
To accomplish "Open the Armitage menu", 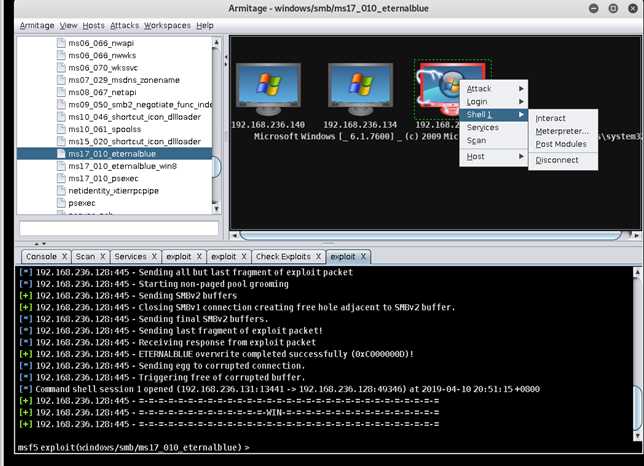I will tap(37, 25).
